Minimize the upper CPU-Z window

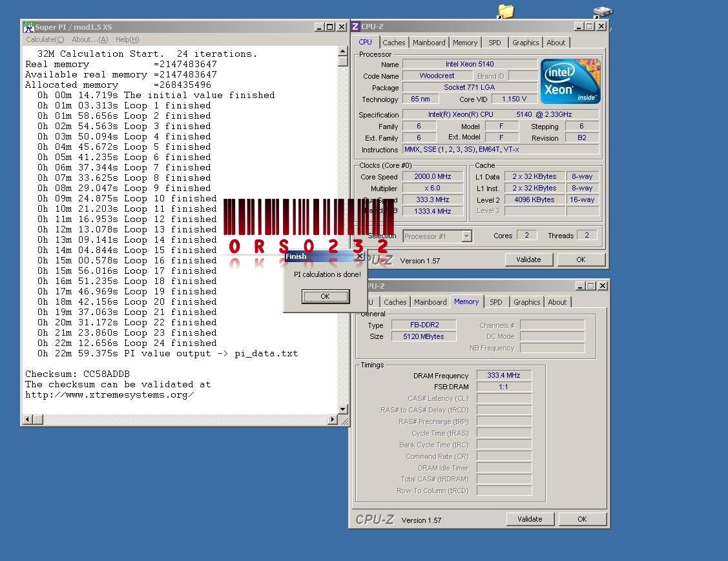579,26
